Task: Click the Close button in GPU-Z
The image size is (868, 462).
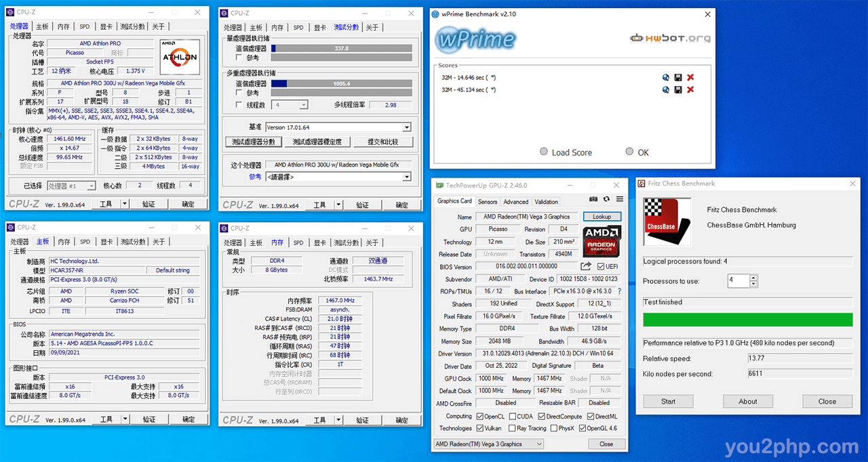Action: tap(606, 444)
